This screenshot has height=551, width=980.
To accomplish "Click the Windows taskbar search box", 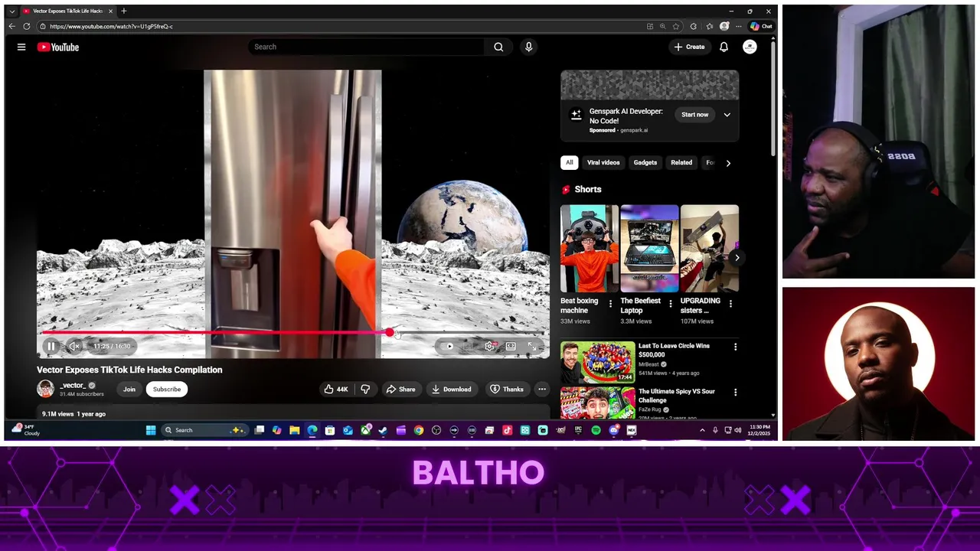I will 205,430.
